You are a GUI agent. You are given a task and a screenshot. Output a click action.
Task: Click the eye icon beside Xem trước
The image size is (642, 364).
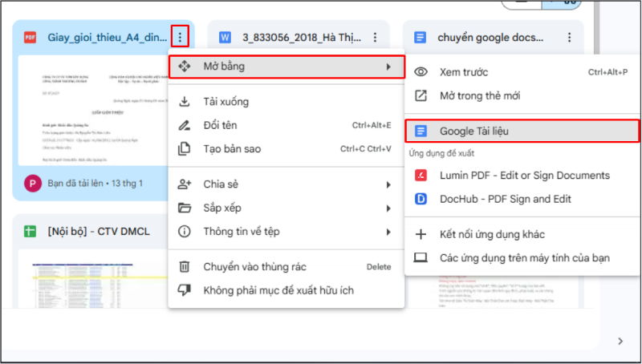point(421,72)
